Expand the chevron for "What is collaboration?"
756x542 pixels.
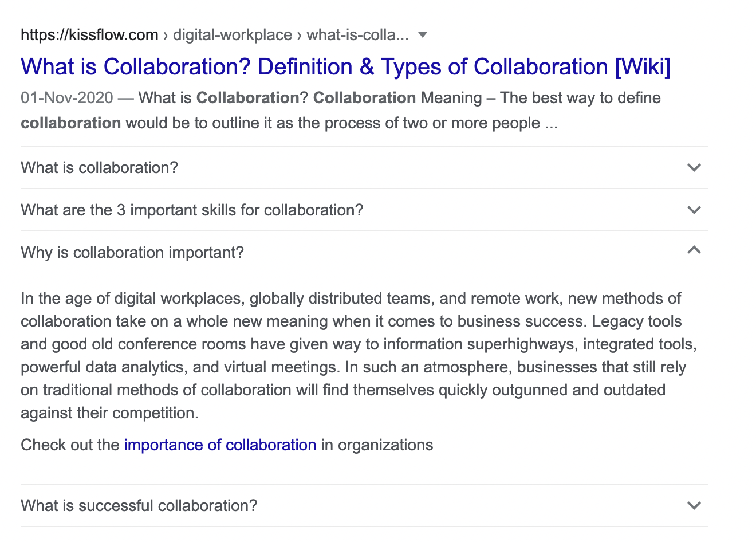tap(694, 168)
